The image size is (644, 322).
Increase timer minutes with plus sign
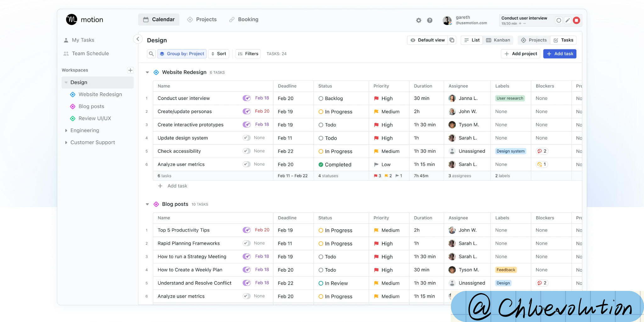tap(520, 24)
